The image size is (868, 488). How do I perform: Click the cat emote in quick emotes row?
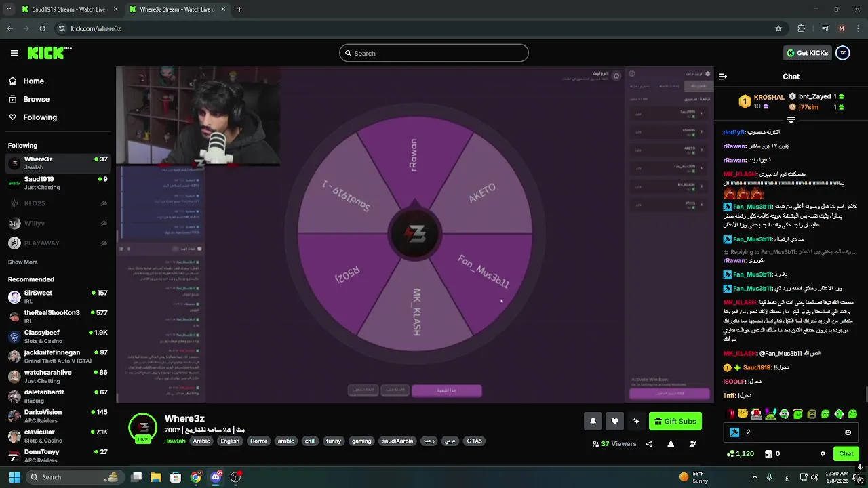(x=743, y=413)
